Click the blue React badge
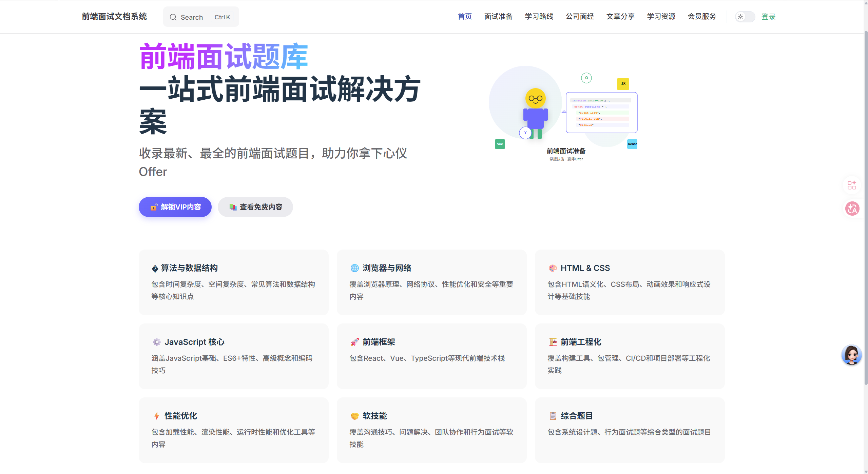Screen dimensions: 868x474 click(632, 144)
